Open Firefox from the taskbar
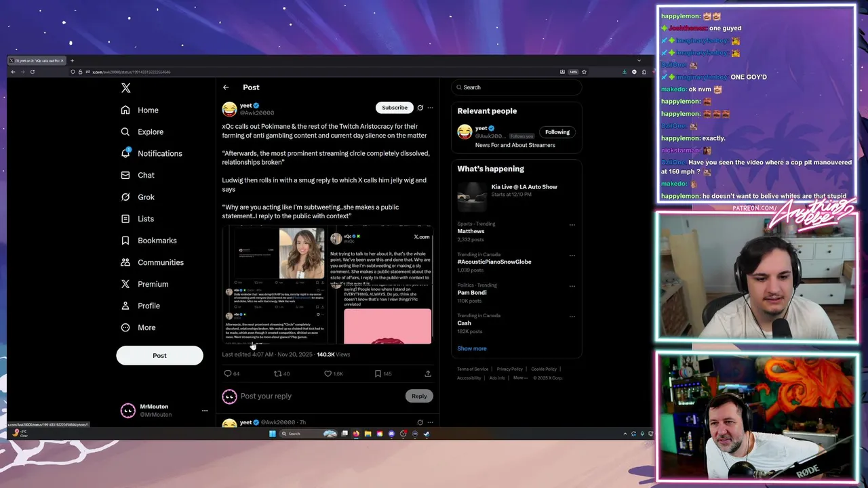The height and width of the screenshot is (488, 868). (356, 434)
